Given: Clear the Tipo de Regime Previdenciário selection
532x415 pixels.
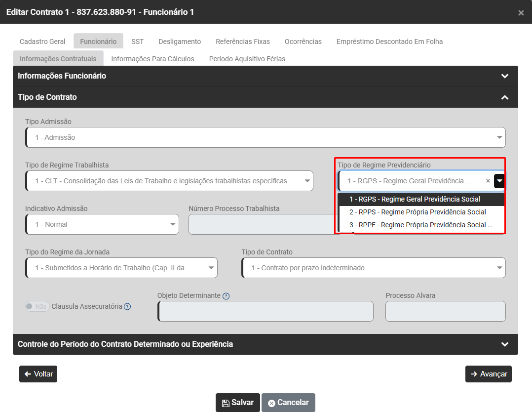Looking at the screenshot, I should pyautogui.click(x=488, y=181).
